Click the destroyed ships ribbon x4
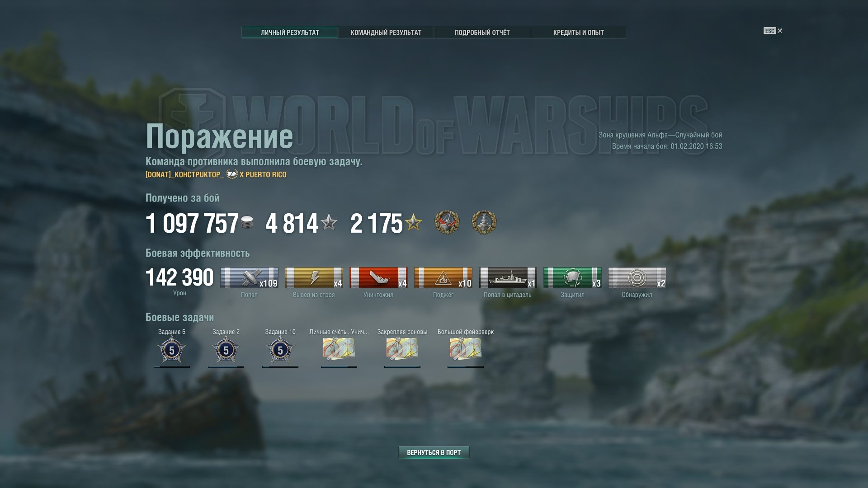Image resolution: width=868 pixels, height=488 pixels. (378, 277)
